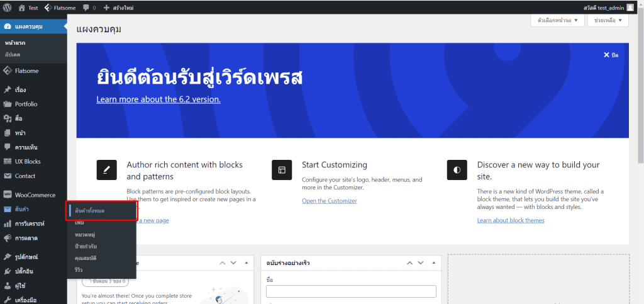The image size is (644, 304).
Task: Click the products icon beside สินค้า
Action: point(8,210)
